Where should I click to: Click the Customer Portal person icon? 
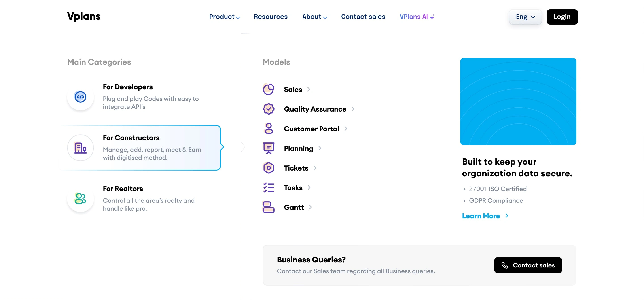(269, 129)
